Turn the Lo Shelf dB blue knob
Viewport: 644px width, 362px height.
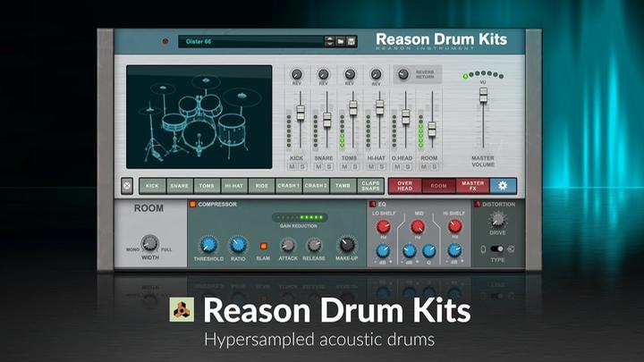pos(383,251)
